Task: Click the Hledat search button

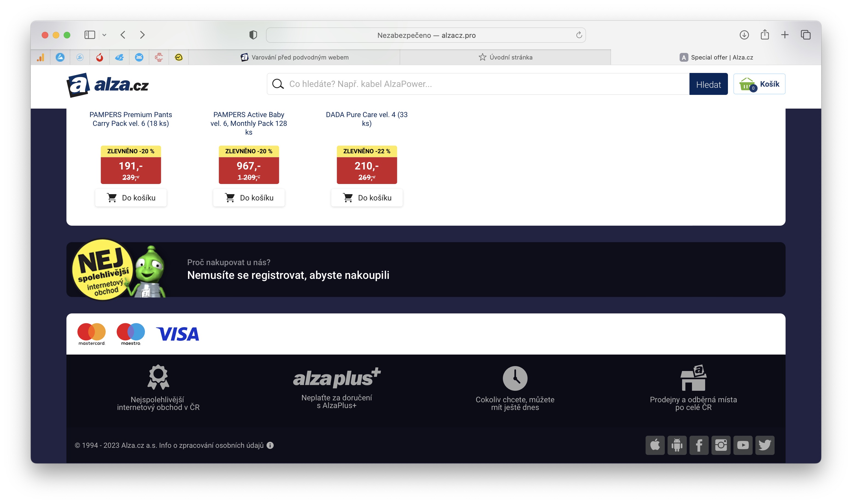Action: pos(708,84)
